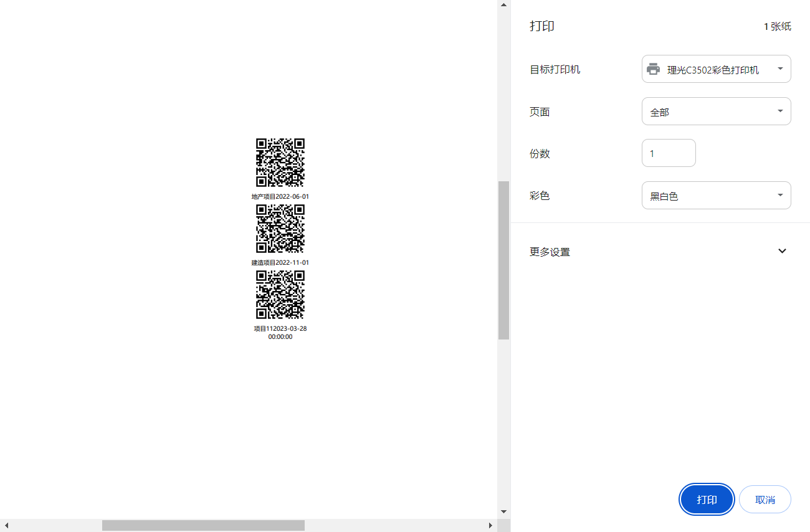Open the 目标打印机 printer dropdown
Screen dimensions: 810x532
coord(716,69)
